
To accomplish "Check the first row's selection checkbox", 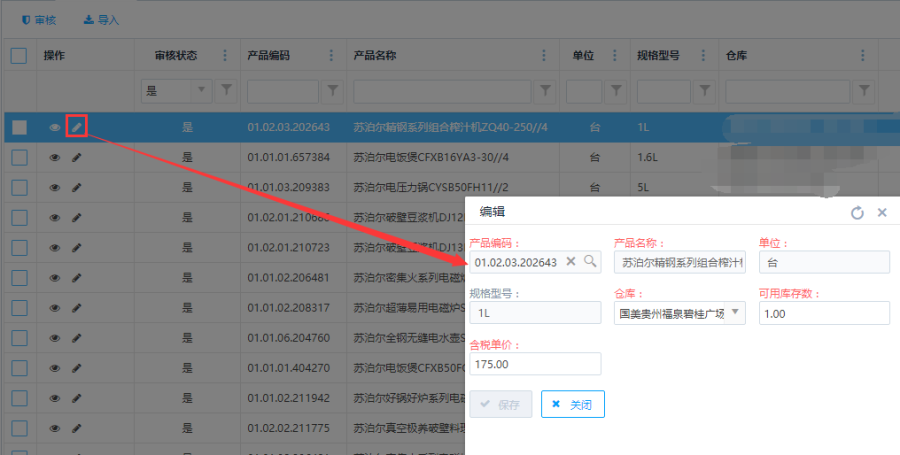I will click(19, 127).
